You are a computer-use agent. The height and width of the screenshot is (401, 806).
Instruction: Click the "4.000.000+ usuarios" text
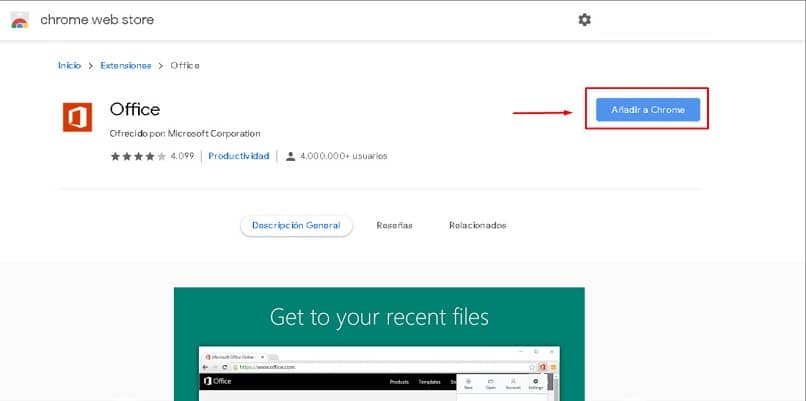coord(344,156)
